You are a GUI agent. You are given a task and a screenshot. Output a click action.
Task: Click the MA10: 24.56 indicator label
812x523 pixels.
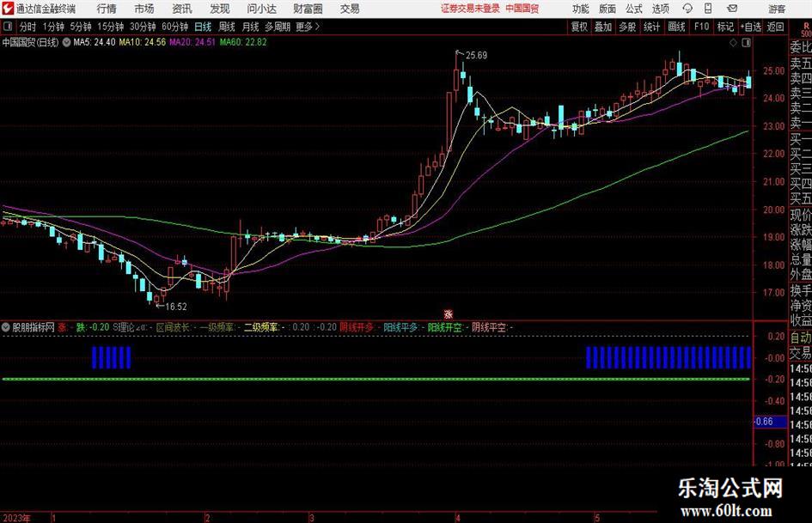pos(143,42)
